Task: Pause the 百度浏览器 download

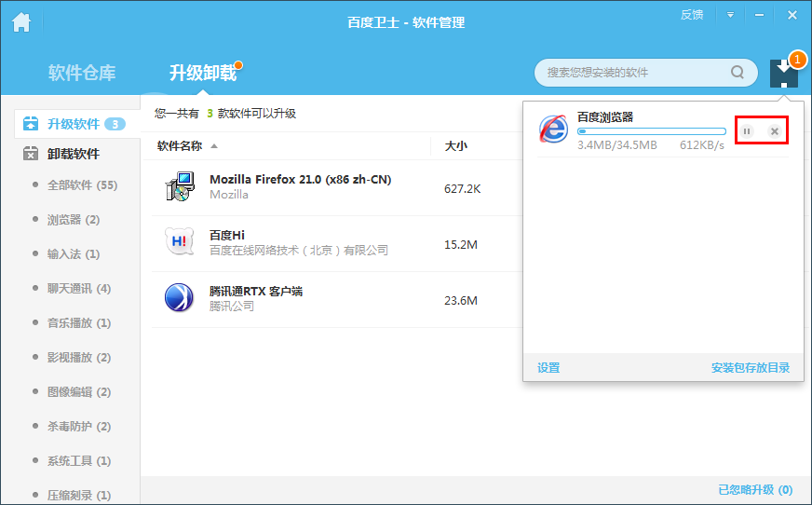Action: point(747,131)
